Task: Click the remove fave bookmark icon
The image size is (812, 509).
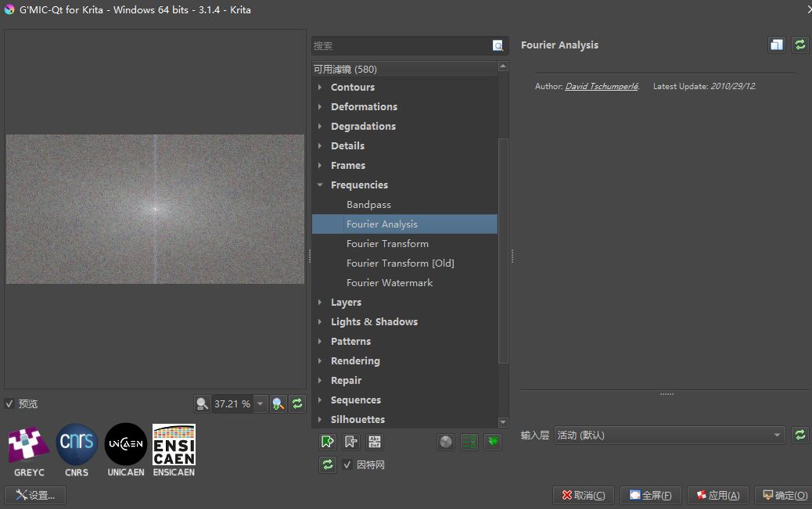Action: [351, 442]
